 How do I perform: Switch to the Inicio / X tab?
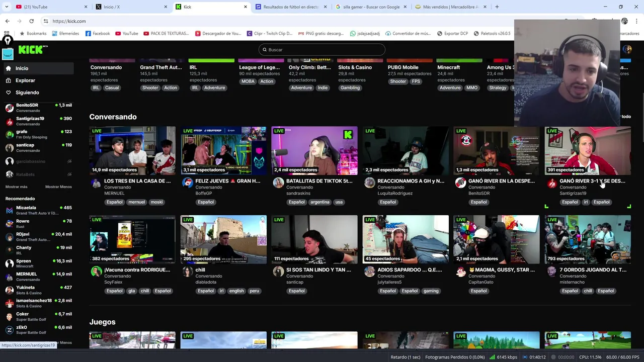[x=131, y=7]
